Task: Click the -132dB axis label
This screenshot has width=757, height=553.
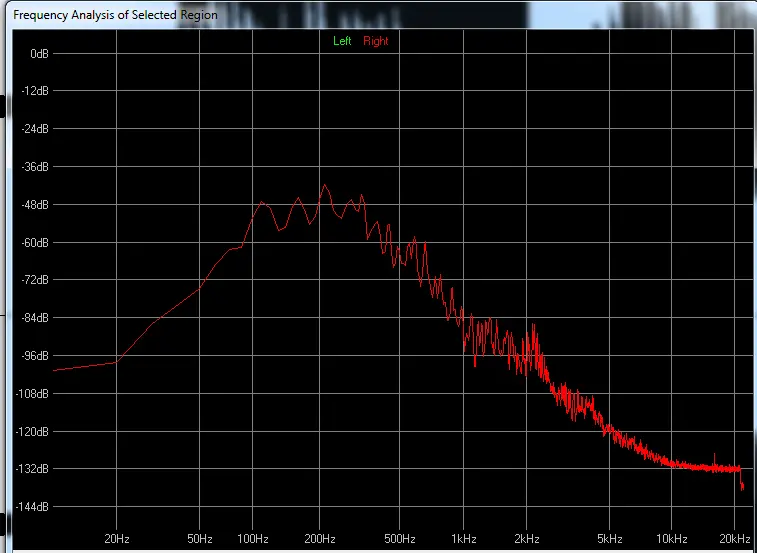Action: tap(32, 469)
